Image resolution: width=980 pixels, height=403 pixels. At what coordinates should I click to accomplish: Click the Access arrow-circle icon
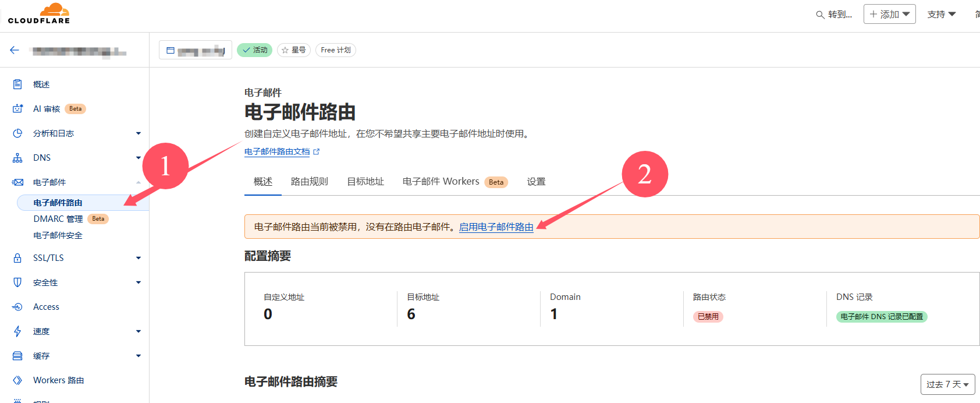17,307
